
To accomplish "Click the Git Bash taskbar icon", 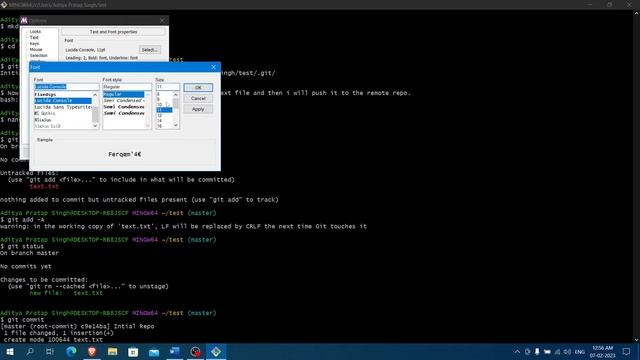I will [x=216, y=351].
